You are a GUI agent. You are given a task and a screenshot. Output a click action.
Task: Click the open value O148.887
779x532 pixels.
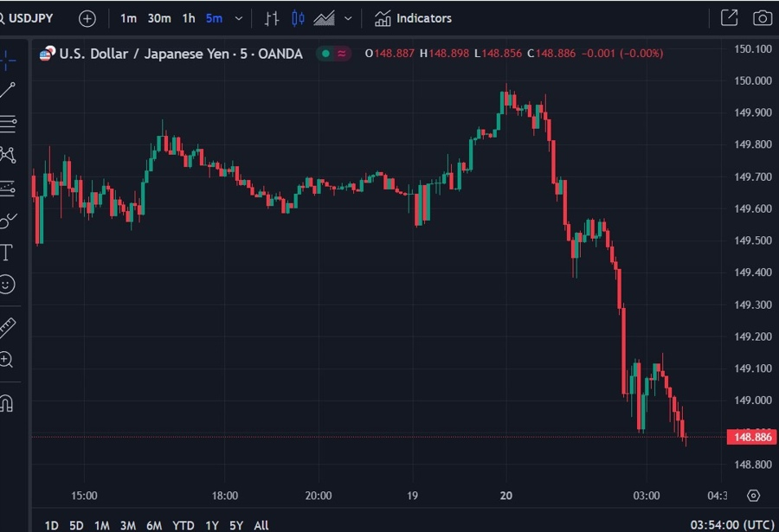pos(389,54)
